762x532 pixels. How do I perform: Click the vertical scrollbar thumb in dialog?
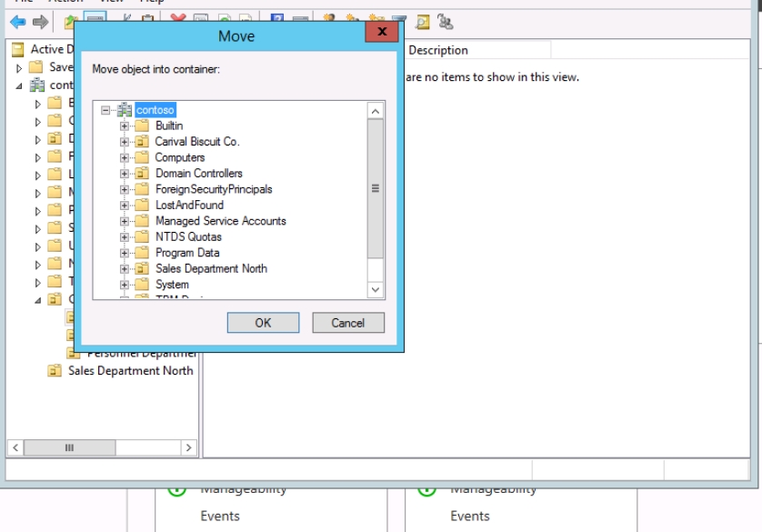pos(376,188)
